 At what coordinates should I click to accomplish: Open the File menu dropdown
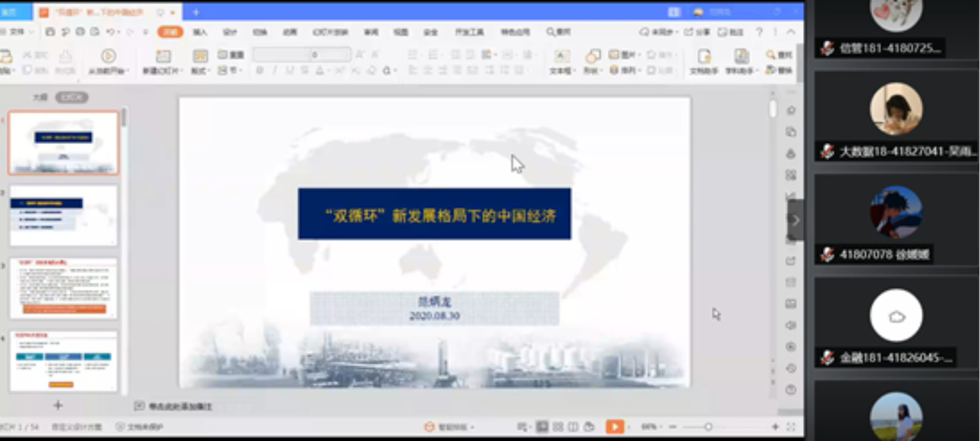tap(18, 32)
